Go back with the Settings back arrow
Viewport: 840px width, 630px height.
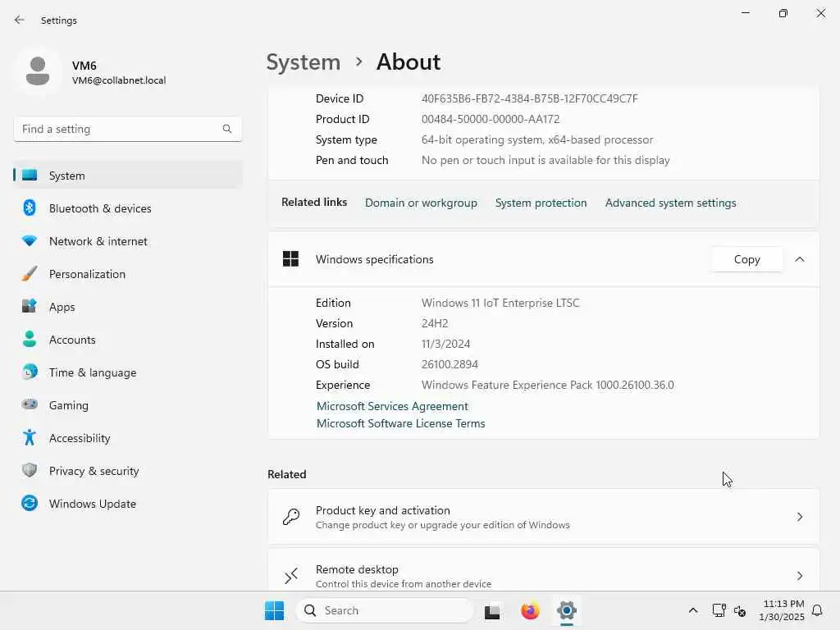coord(20,20)
